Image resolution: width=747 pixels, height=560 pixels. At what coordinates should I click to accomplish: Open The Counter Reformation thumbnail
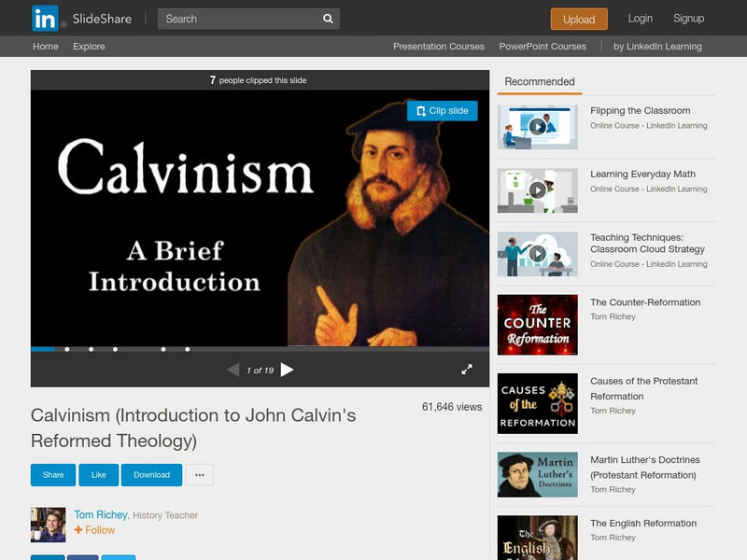538,325
